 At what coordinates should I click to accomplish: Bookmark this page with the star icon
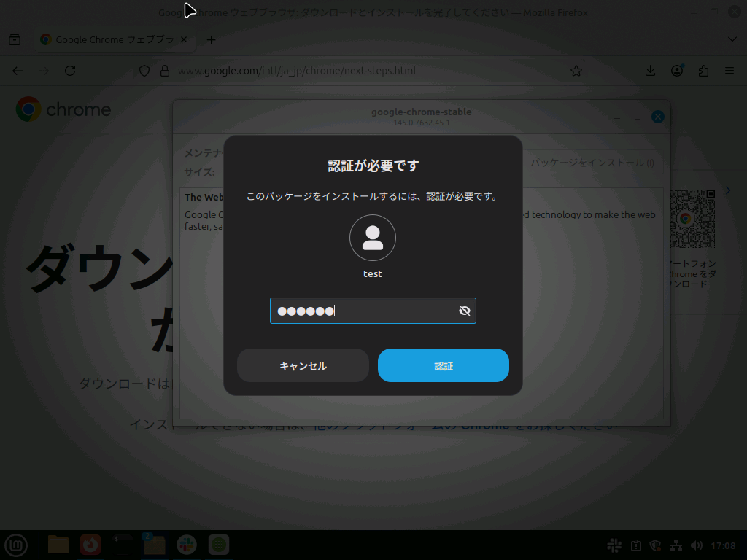click(x=576, y=71)
